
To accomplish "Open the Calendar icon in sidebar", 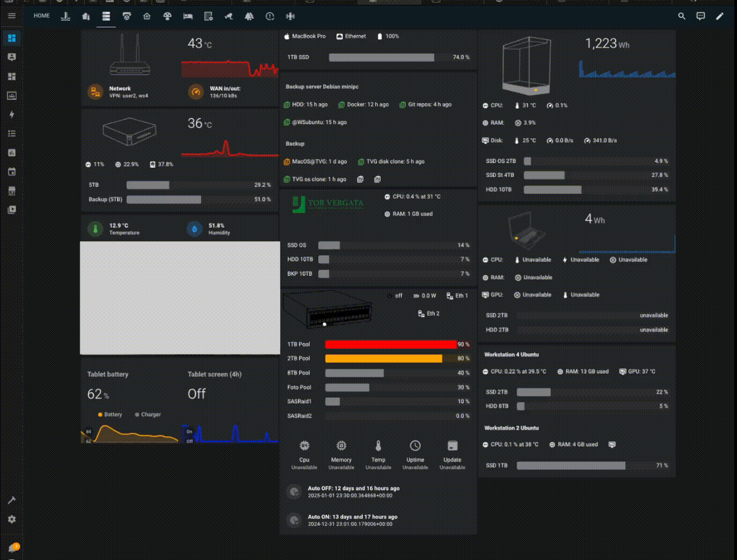I will pos(12,172).
